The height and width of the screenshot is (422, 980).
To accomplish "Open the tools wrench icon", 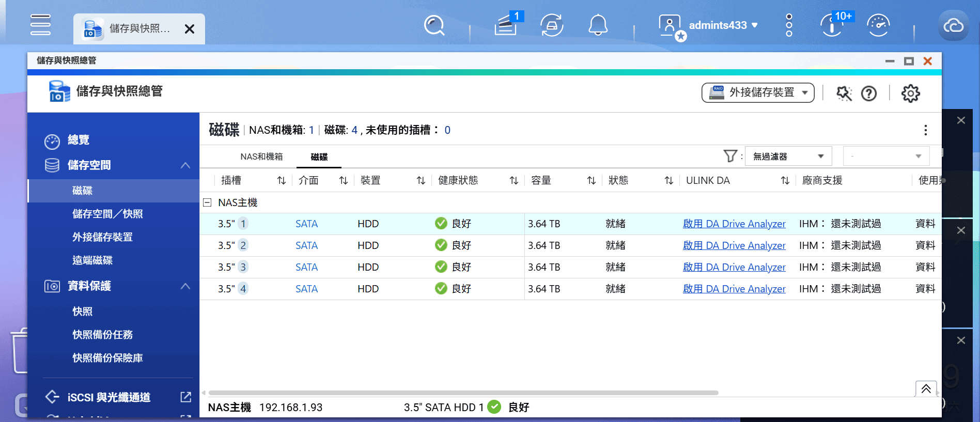I will click(844, 93).
